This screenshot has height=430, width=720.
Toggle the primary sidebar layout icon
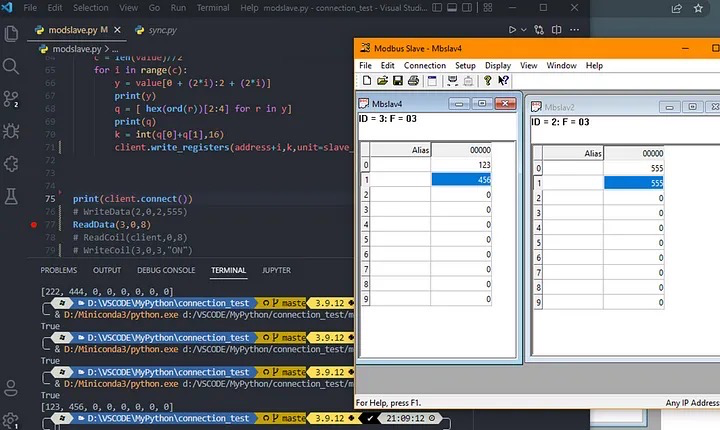(x=438, y=7)
